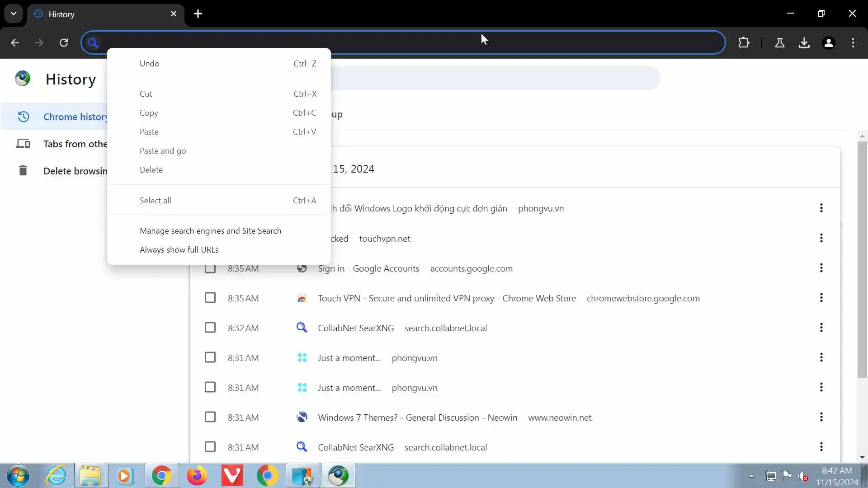Open Manage search engines and Site Search
The height and width of the screenshot is (488, 868).
coord(210,230)
